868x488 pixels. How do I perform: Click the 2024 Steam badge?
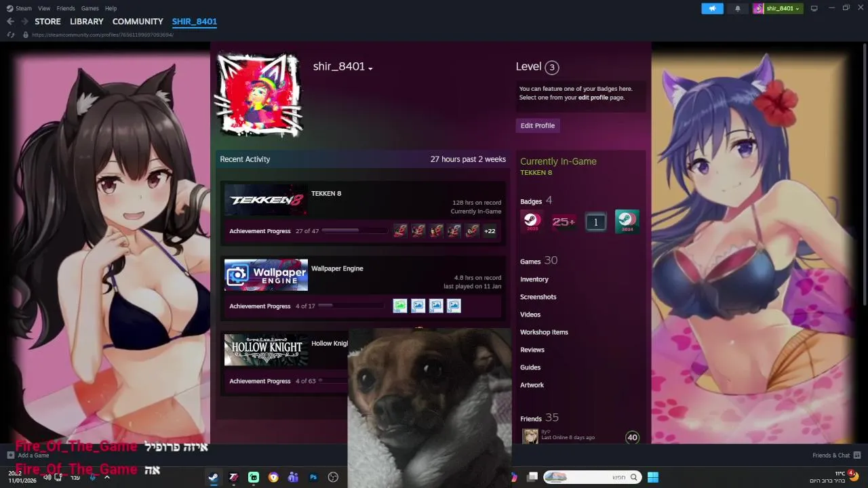[x=627, y=222]
